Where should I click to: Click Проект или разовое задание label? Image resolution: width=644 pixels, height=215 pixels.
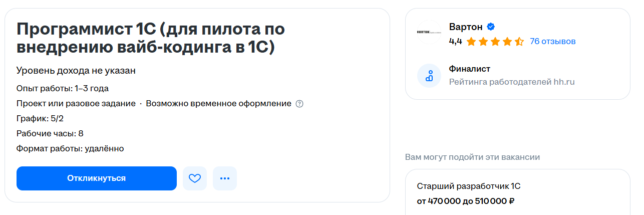point(76,104)
